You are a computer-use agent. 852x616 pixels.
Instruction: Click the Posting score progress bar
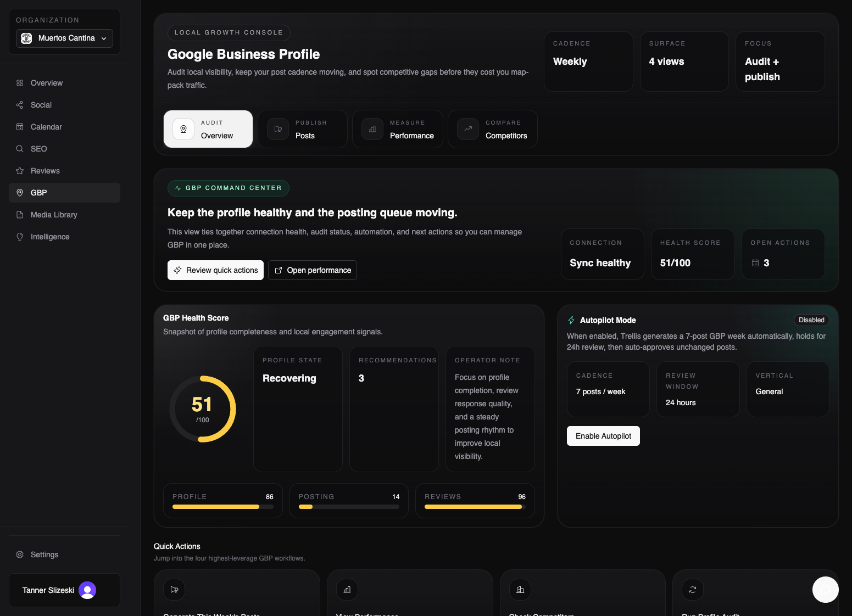(x=349, y=507)
